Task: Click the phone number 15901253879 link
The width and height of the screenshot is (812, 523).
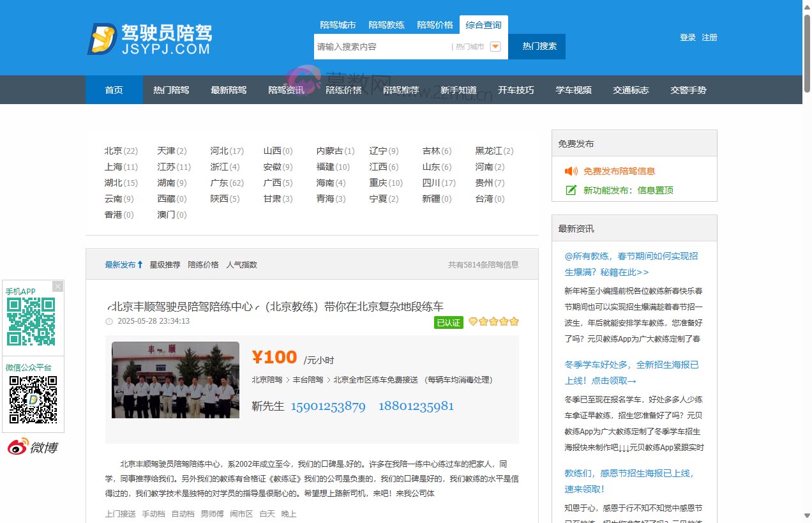Action: [328, 406]
